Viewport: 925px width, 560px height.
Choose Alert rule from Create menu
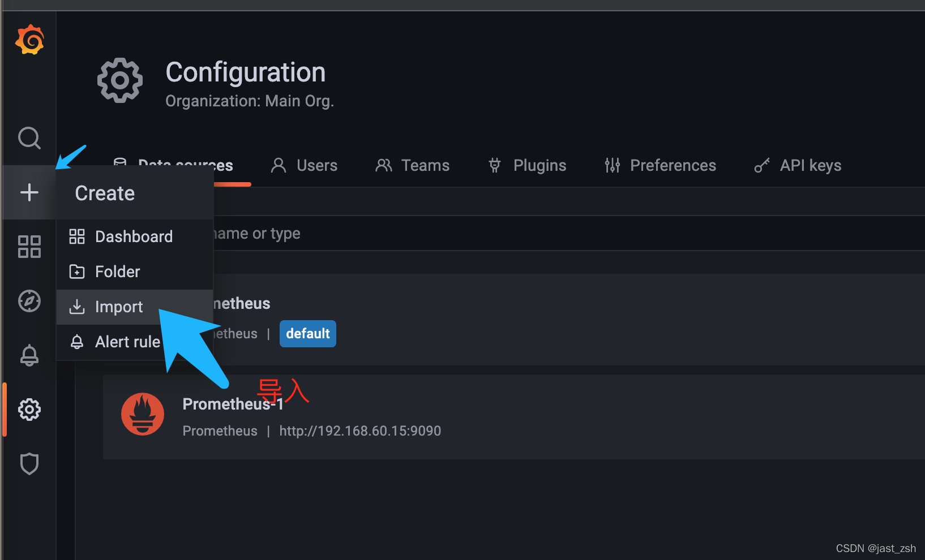pyautogui.click(x=135, y=342)
